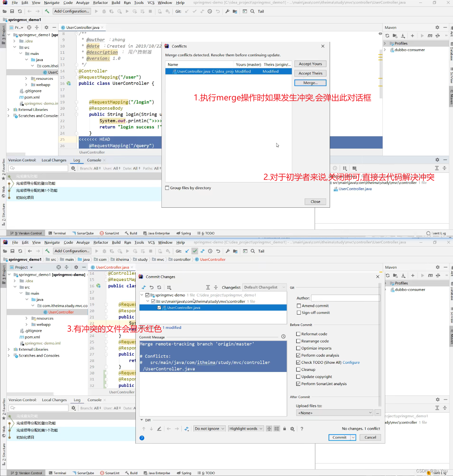Expand resources folder in upper IDE project tree
453x476 pixels.
coord(26,78)
